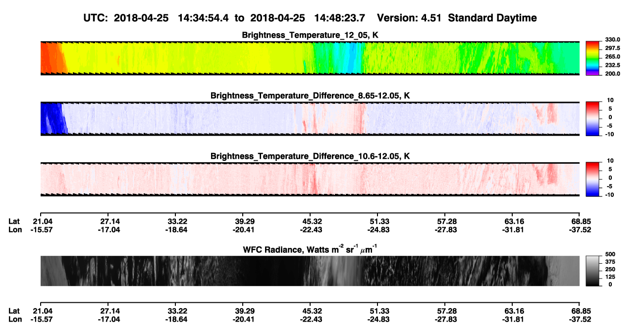Select the Brightness Temperature 12.05 image strip
This screenshot has height=330, width=644.
(x=310, y=58)
